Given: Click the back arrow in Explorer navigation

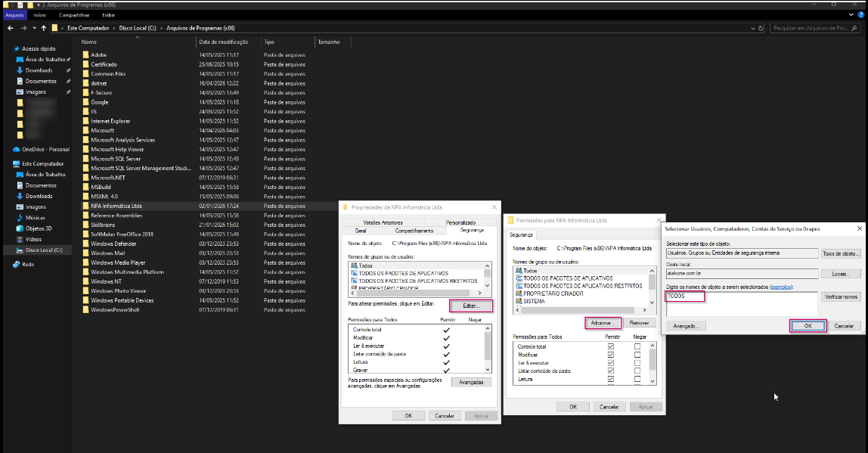Looking at the screenshot, I should tap(11, 28).
